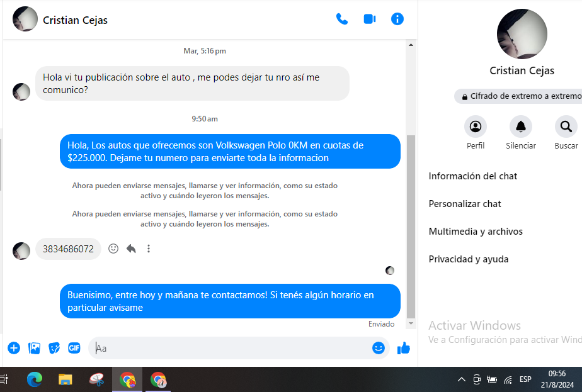Toggle the conversation info panel icon

click(397, 19)
